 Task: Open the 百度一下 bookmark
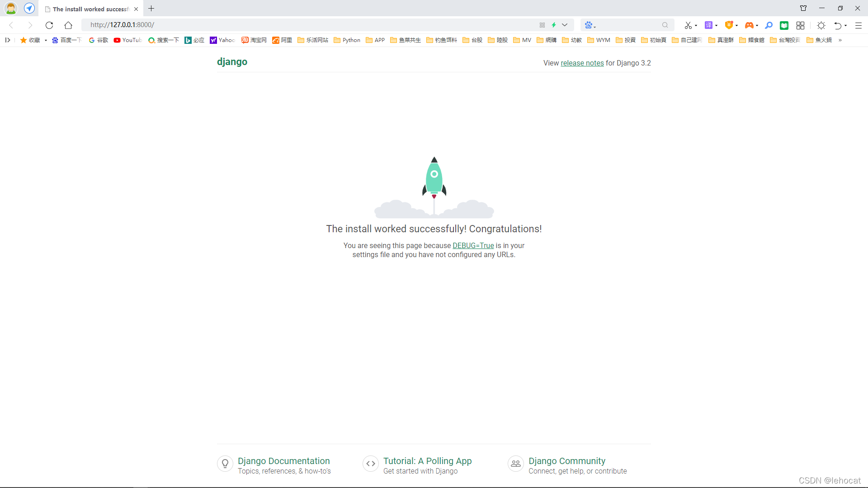(x=66, y=40)
